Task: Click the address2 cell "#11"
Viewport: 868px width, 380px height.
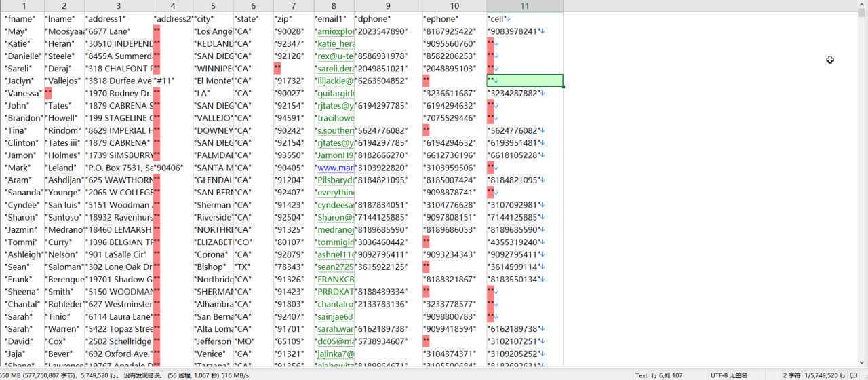Action: [173, 81]
